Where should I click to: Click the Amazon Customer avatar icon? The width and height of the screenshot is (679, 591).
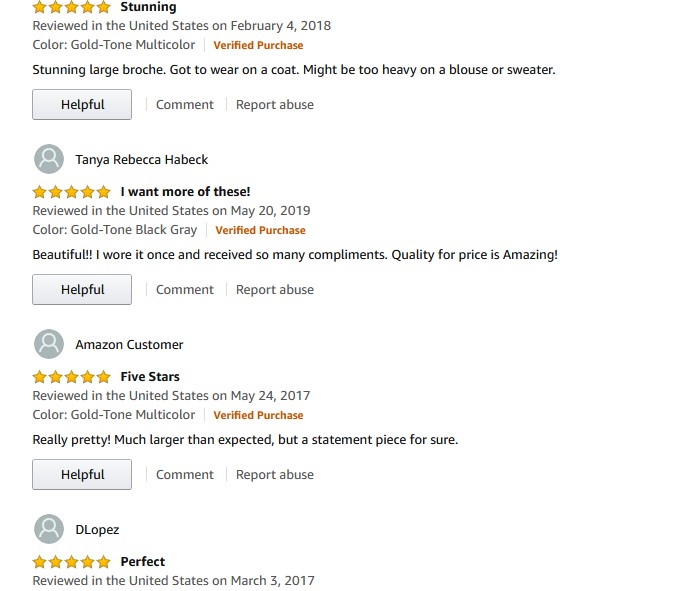(49, 344)
